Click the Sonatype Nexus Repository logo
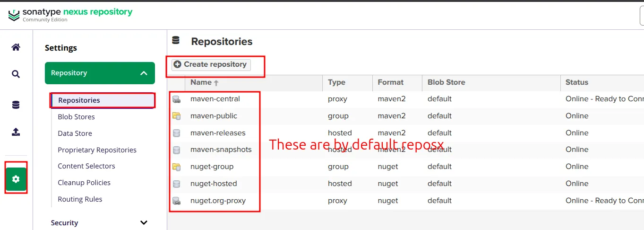644x230 pixels. click(x=70, y=15)
